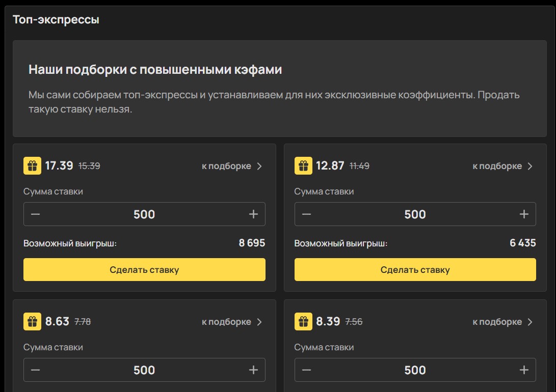Increase the stake in the 12.87 card
Viewport: 556px width, 392px height.
pos(524,214)
